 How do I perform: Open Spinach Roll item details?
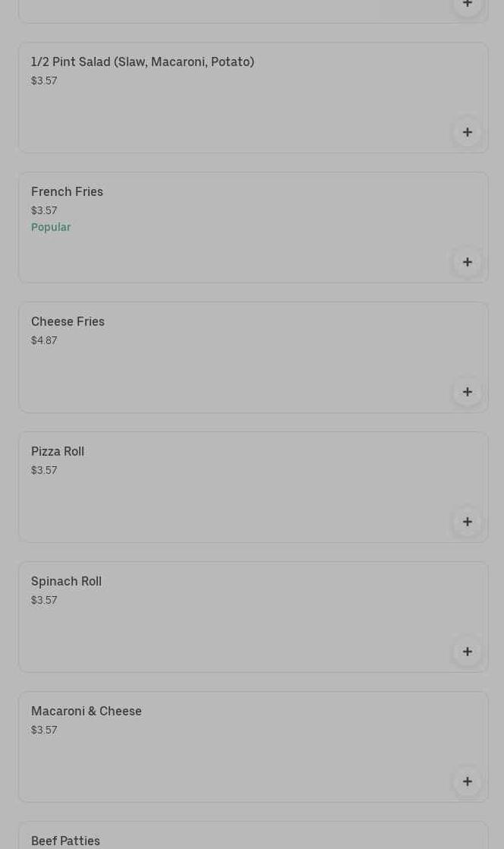point(66,582)
